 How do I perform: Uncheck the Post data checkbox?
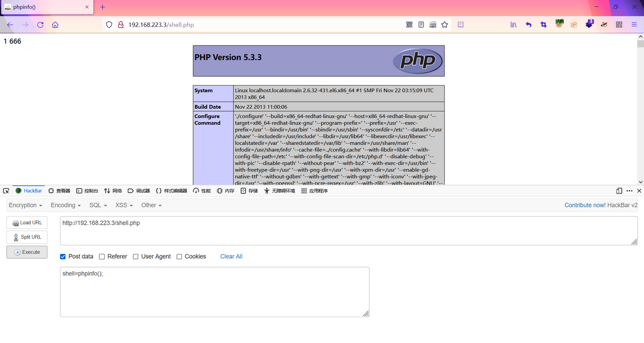pyautogui.click(x=63, y=257)
